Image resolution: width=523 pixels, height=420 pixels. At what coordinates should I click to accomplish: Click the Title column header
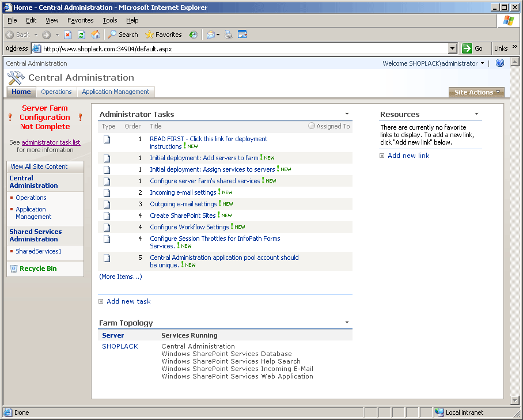[x=156, y=126]
